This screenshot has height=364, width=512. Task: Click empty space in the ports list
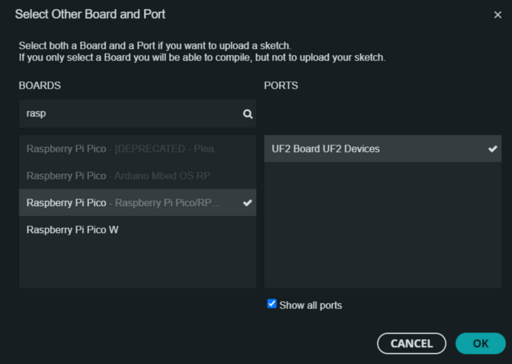pyautogui.click(x=383, y=225)
